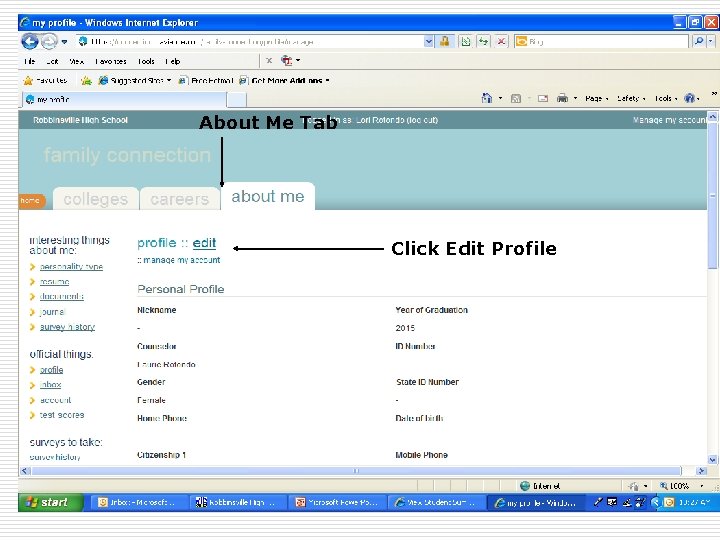Click the edit link next to profile
The width and height of the screenshot is (720, 540).
(x=204, y=243)
